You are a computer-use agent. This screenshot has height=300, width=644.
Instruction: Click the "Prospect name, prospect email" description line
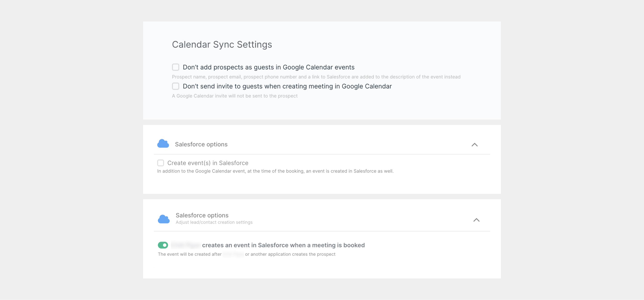(x=316, y=77)
